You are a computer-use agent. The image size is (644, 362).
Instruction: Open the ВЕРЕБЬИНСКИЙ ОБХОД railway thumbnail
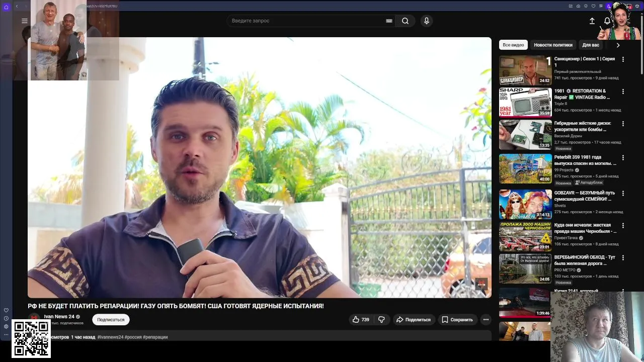pyautogui.click(x=525, y=268)
